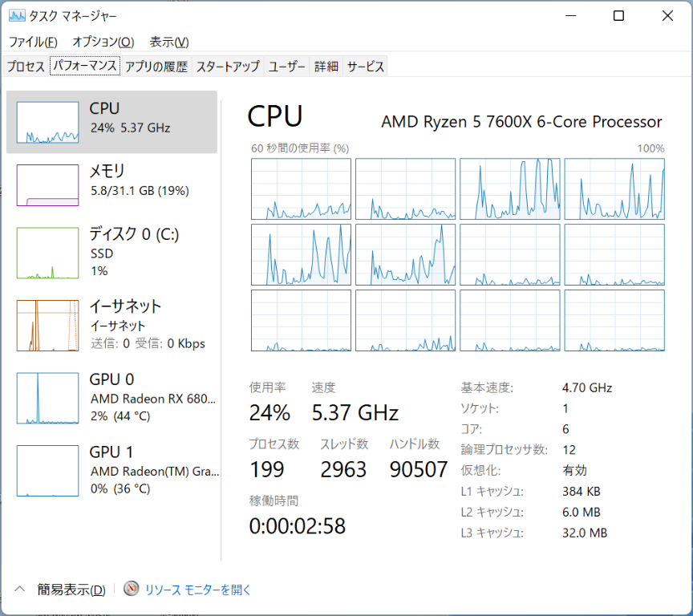Click the Task Manager title bar icon
This screenshot has width=693, height=616.
point(17,16)
